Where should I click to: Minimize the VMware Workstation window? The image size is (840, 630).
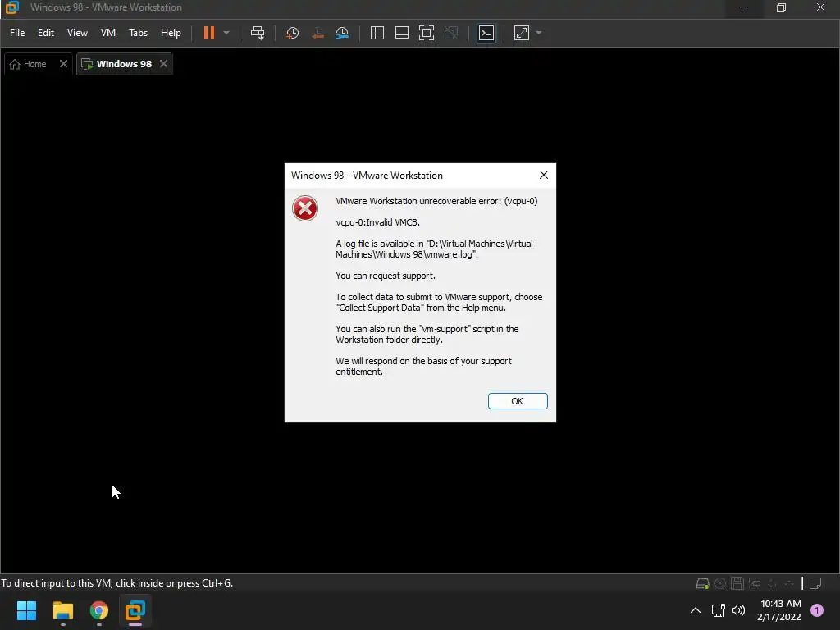click(743, 7)
